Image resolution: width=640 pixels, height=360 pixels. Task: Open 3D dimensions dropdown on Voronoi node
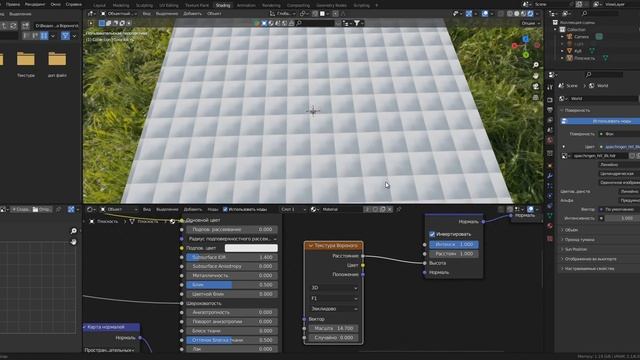[334, 288]
